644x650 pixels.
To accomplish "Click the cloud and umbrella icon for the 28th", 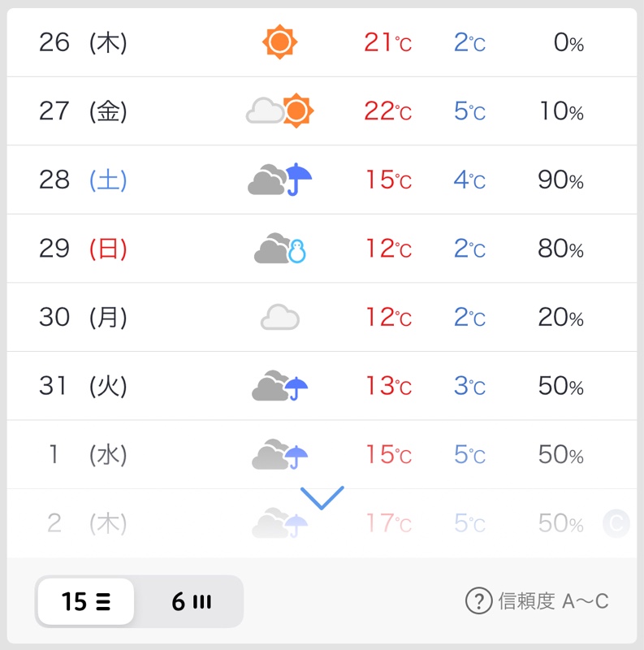I will [x=279, y=179].
